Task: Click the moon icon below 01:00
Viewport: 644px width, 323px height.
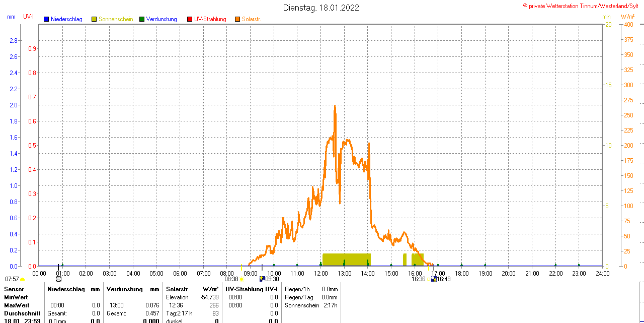Action: [58, 279]
